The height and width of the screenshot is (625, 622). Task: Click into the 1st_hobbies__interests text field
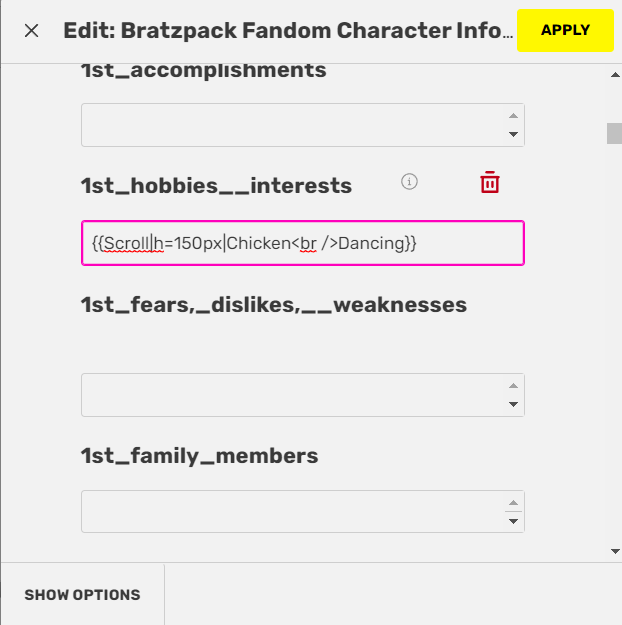point(303,243)
